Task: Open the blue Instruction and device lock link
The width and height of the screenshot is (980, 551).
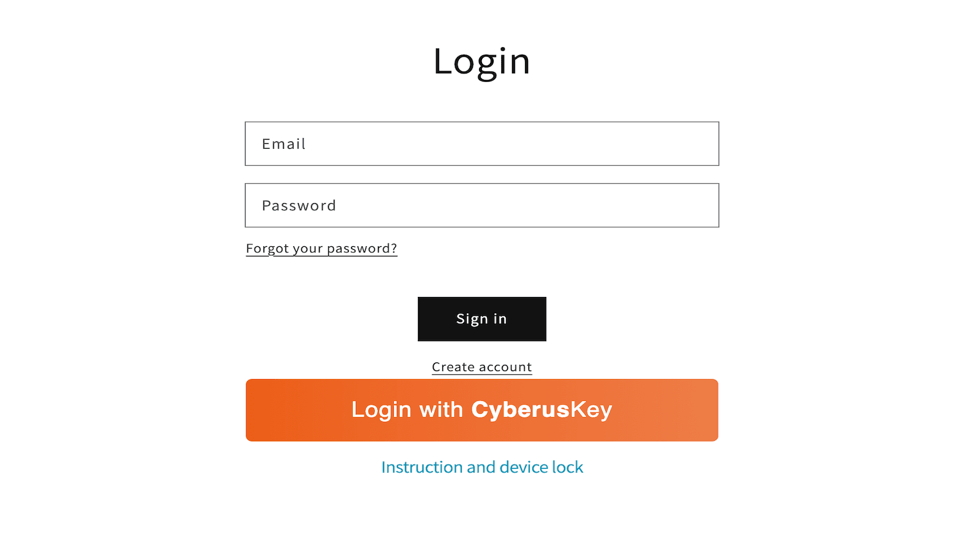Action: coord(481,467)
